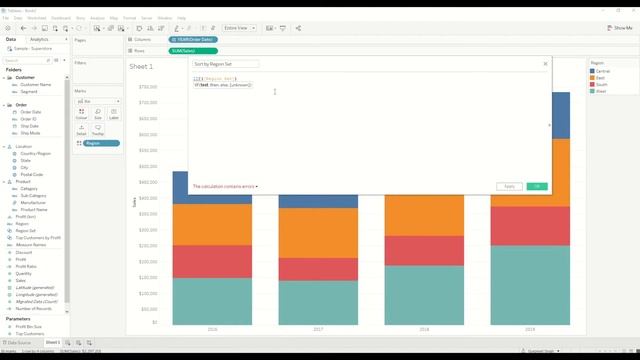Image resolution: width=640 pixels, height=360 pixels.
Task: Click the Colour card in Marks
Action: (82, 114)
